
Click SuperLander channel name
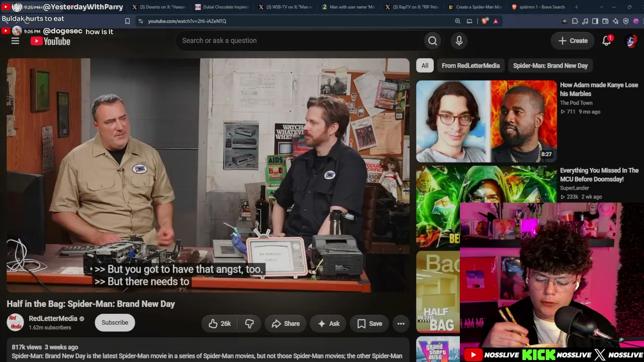575,188
